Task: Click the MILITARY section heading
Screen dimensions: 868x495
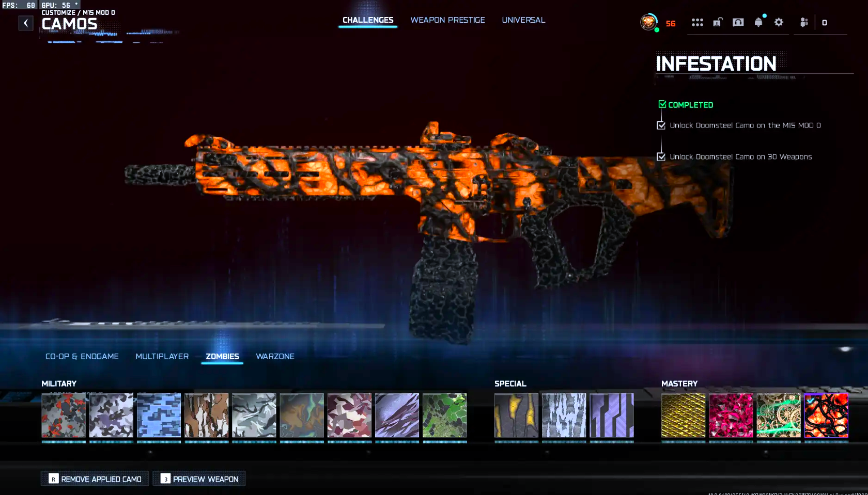Action: [59, 384]
